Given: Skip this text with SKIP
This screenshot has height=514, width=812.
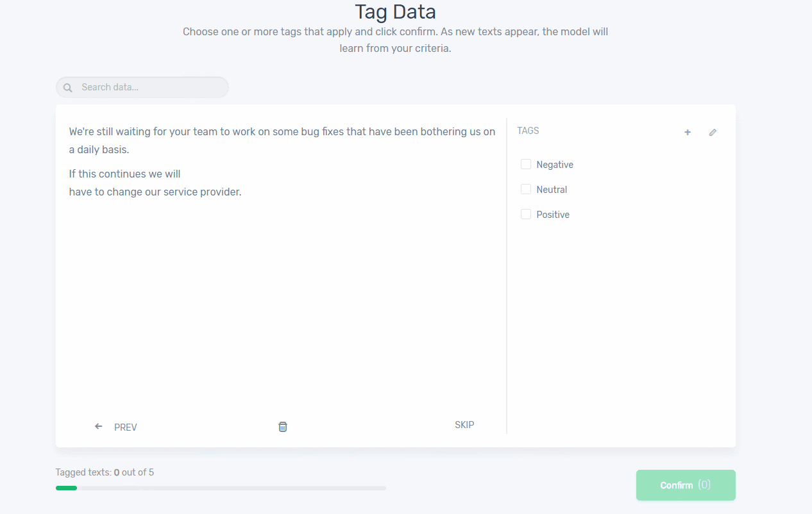Looking at the screenshot, I should [464, 425].
